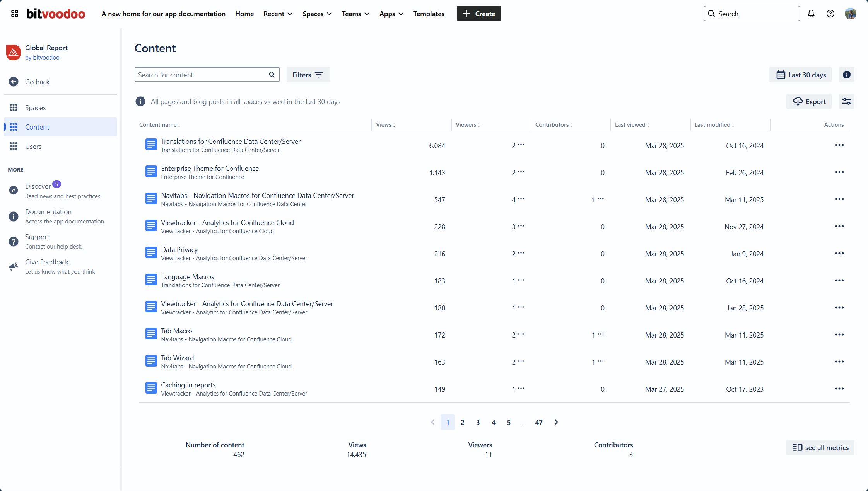Open the app switcher grid icon

coord(15,14)
